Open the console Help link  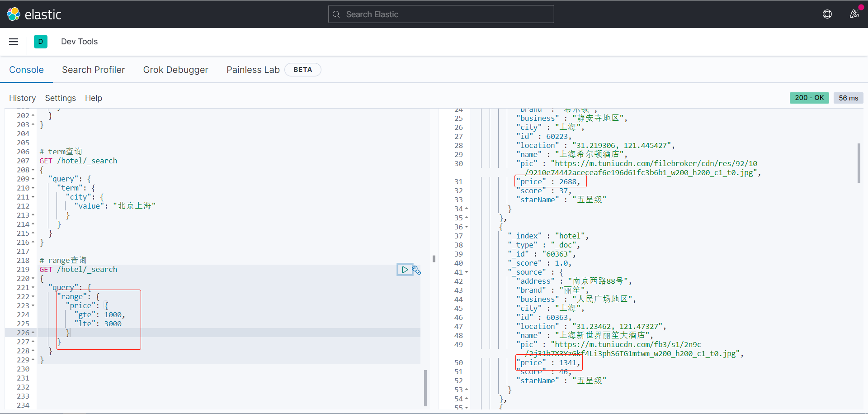click(94, 98)
